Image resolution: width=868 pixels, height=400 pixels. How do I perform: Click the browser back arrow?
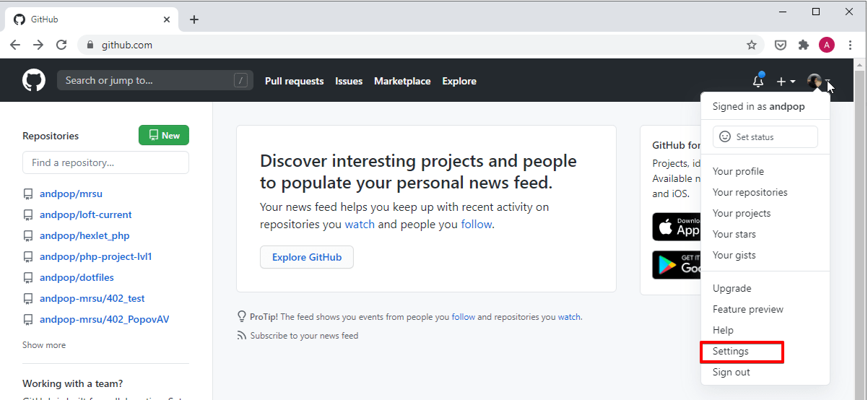pyautogui.click(x=15, y=45)
